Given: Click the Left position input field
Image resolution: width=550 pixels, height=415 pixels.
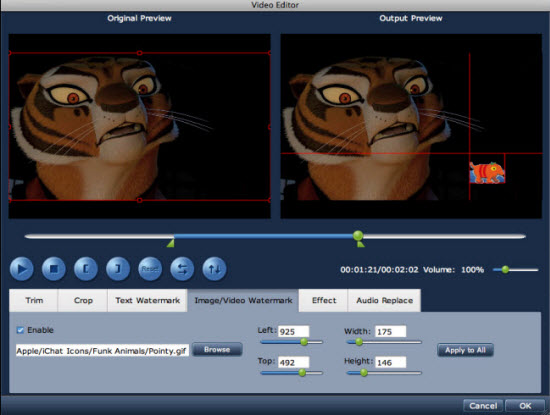Looking at the screenshot, I should (x=294, y=332).
